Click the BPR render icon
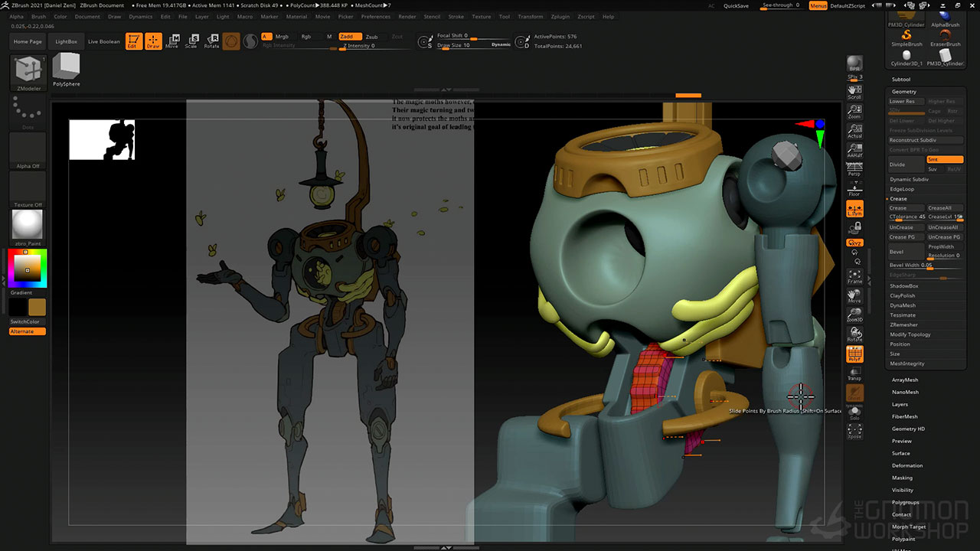Image resolution: width=980 pixels, height=551 pixels. [854, 64]
